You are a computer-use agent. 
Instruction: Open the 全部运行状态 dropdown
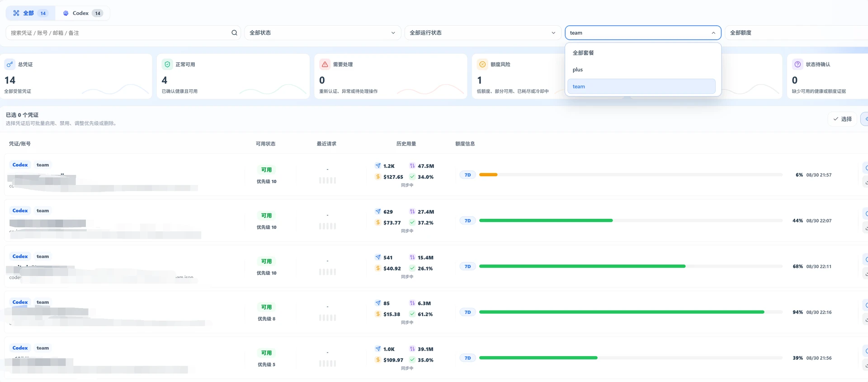[x=482, y=33]
